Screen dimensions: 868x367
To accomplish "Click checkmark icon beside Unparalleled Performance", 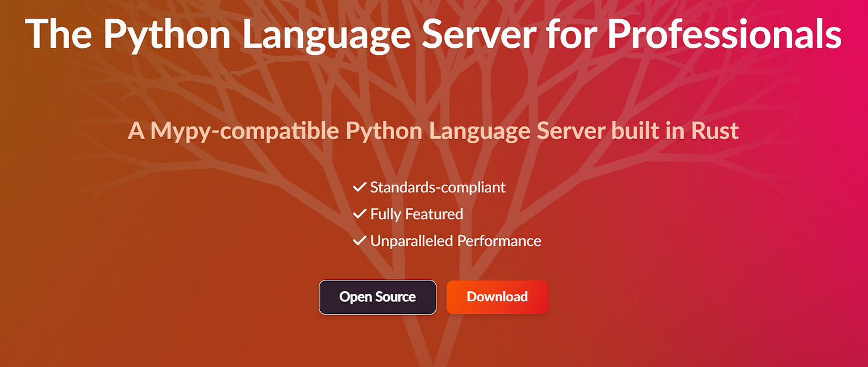I will (x=359, y=241).
